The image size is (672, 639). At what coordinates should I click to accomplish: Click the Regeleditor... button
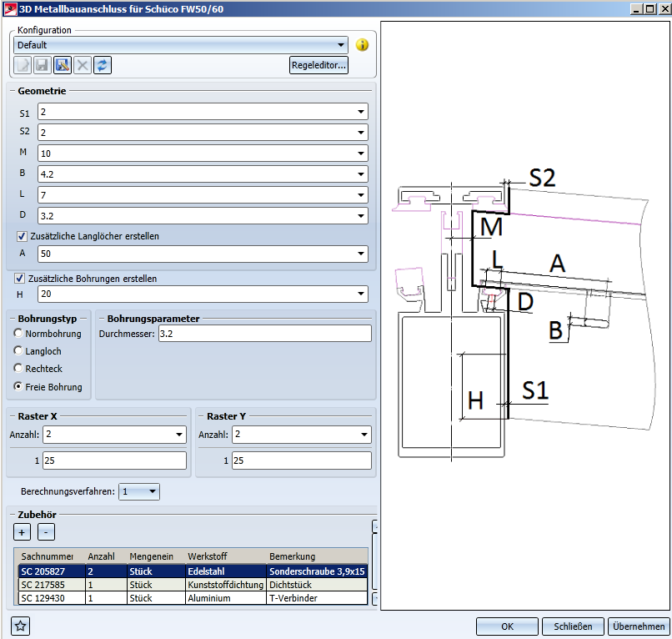coord(318,65)
